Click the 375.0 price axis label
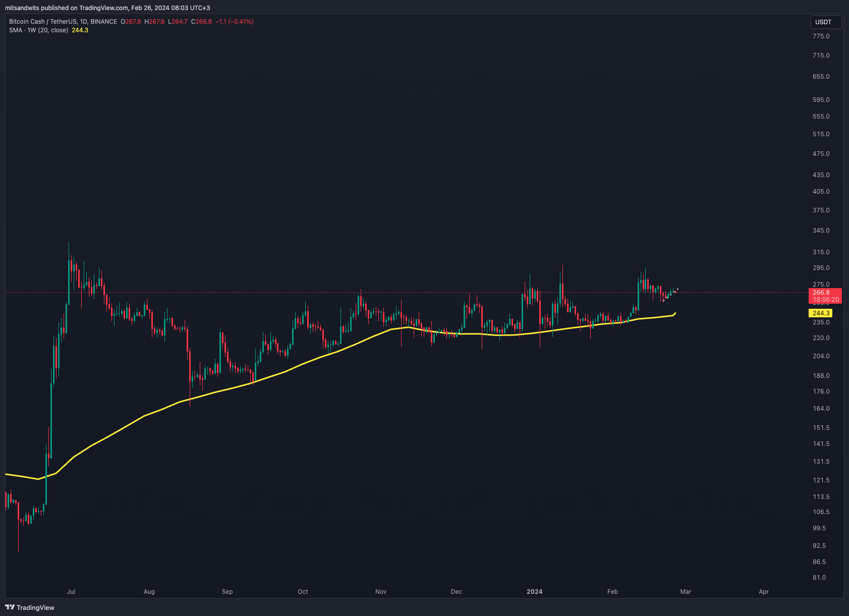This screenshot has width=849, height=616. click(x=821, y=210)
